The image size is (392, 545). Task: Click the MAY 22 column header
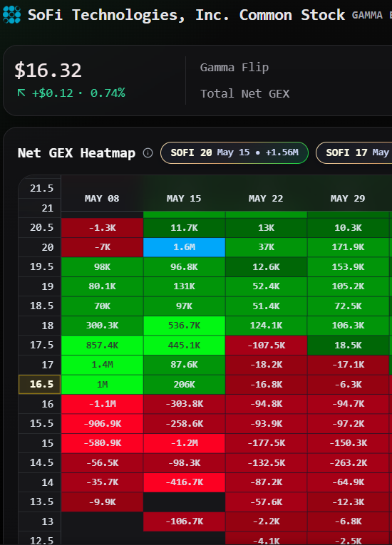pyautogui.click(x=266, y=199)
